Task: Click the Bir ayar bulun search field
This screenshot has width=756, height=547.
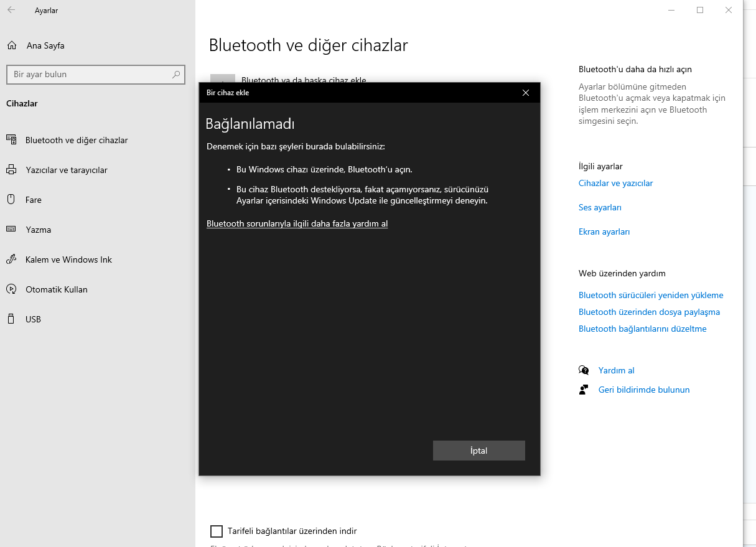Action: pos(96,74)
